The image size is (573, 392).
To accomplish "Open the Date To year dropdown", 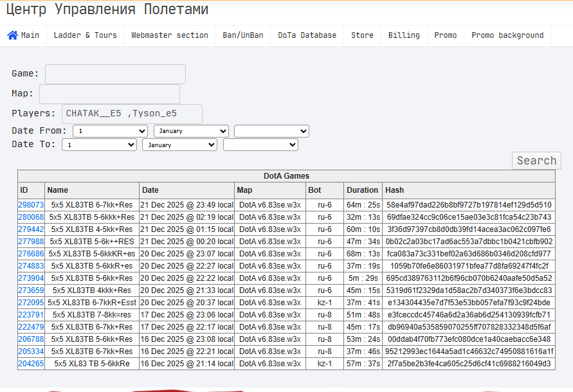I will click(260, 145).
